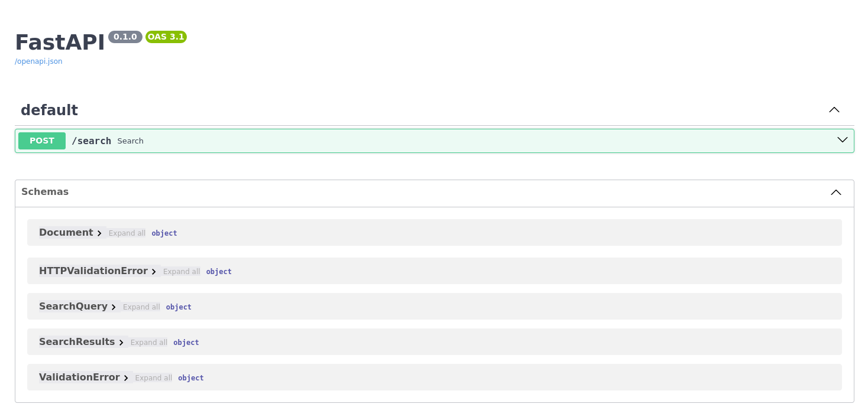Click the object type label for Document
Screen dimensions: 868x420
[x=164, y=233]
